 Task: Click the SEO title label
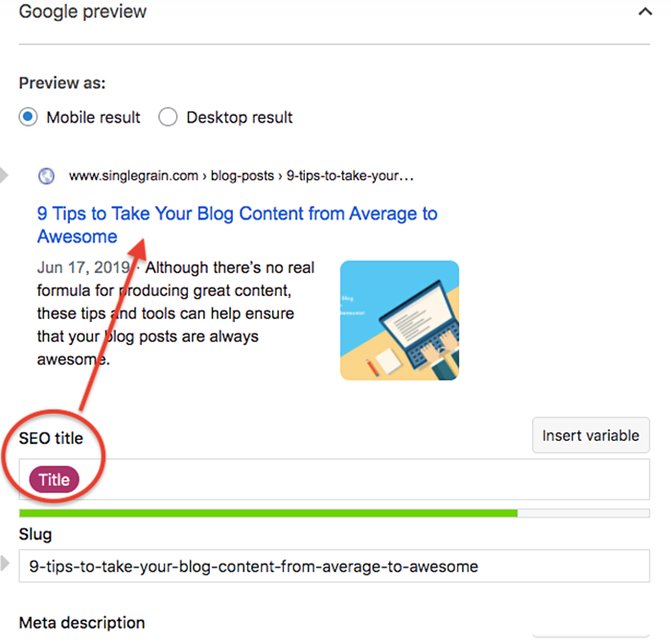pyautogui.click(x=51, y=438)
